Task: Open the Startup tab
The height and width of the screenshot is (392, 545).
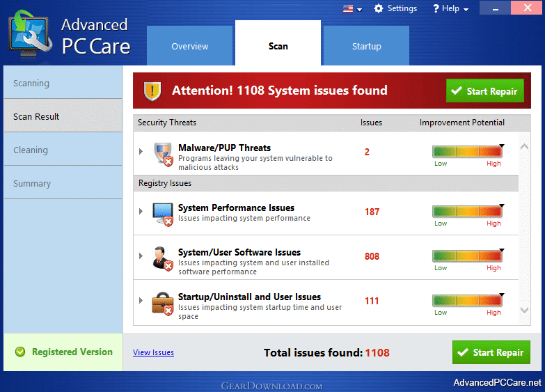Action: pos(366,45)
